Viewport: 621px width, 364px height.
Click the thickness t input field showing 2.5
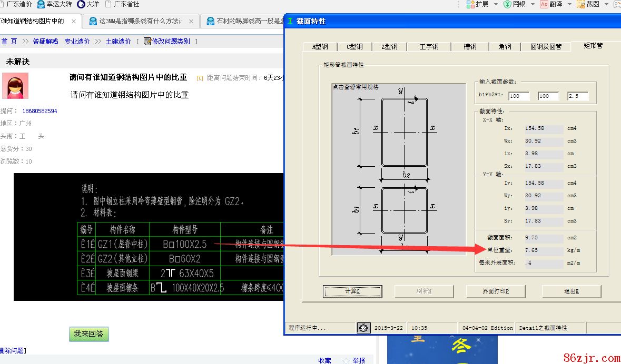(x=577, y=96)
